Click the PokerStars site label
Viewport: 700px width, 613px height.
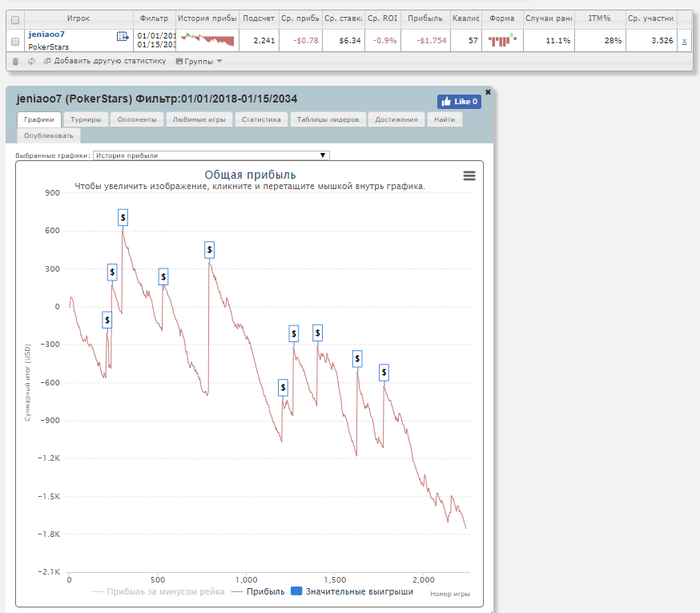[x=49, y=47]
